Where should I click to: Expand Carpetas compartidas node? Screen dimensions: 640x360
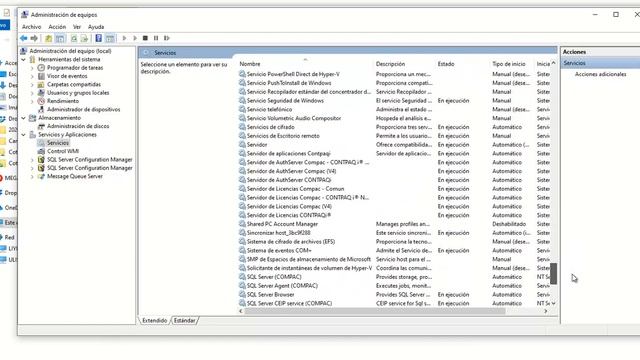(x=32, y=84)
